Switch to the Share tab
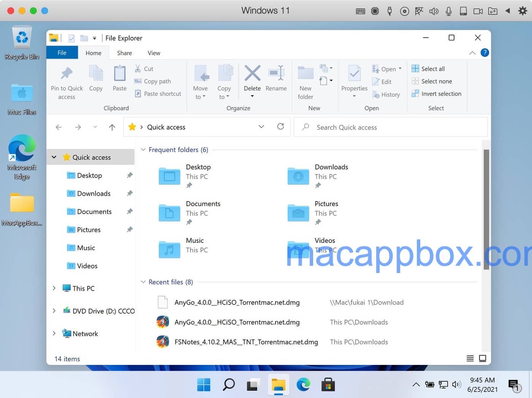The width and height of the screenshot is (532, 398). (125, 53)
